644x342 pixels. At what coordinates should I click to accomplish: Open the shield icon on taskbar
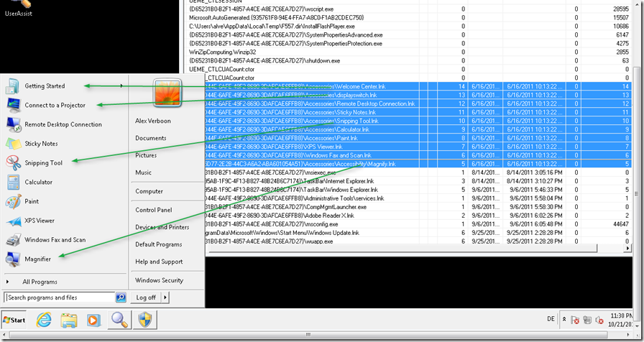[144, 320]
